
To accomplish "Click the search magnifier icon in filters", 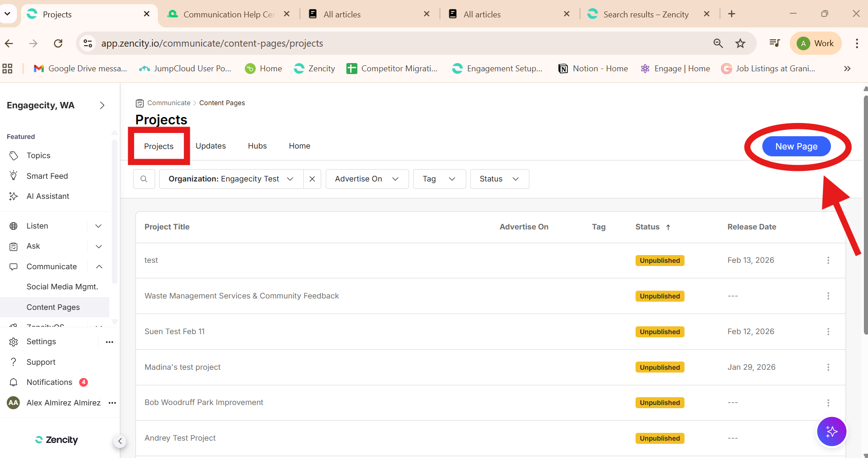I will pyautogui.click(x=144, y=179).
